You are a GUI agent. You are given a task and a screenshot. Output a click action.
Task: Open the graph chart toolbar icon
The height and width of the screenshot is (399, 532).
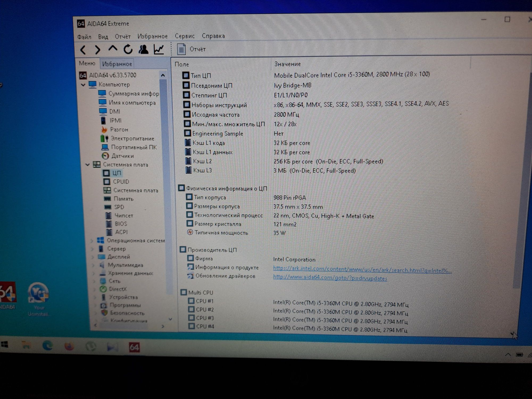pyautogui.click(x=159, y=49)
